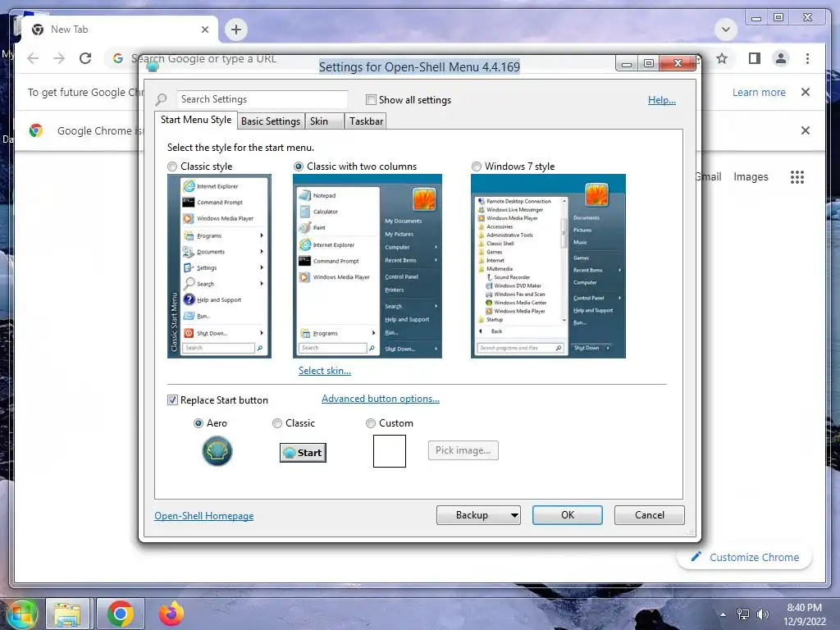Click the volume speaker tray icon
The image size is (840, 630).
tap(762, 614)
